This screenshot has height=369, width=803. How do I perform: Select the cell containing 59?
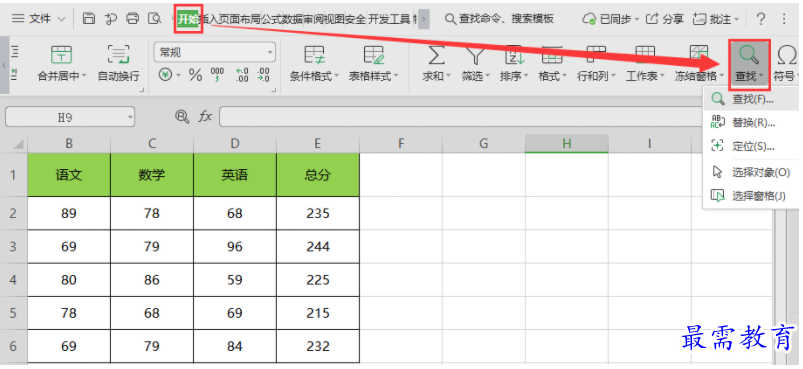[235, 280]
